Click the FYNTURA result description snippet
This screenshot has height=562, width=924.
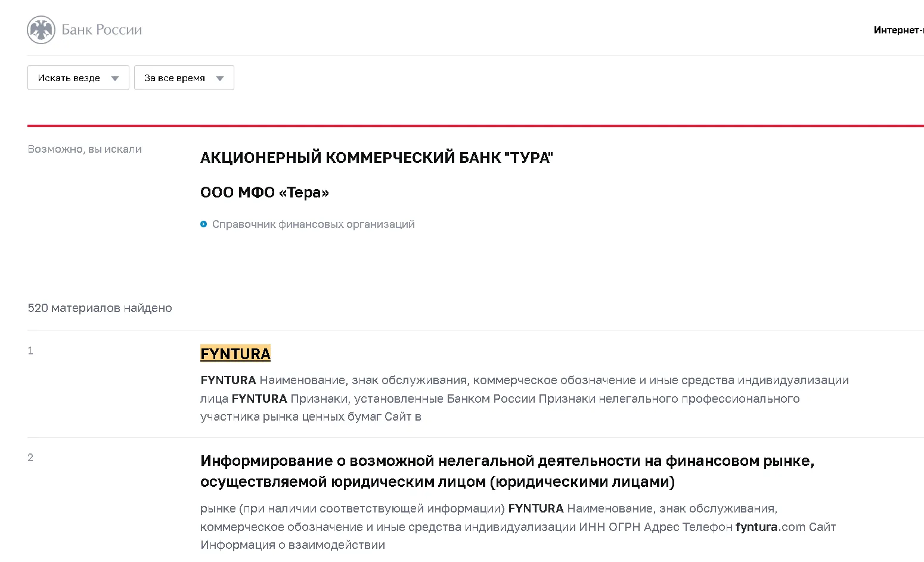point(525,399)
